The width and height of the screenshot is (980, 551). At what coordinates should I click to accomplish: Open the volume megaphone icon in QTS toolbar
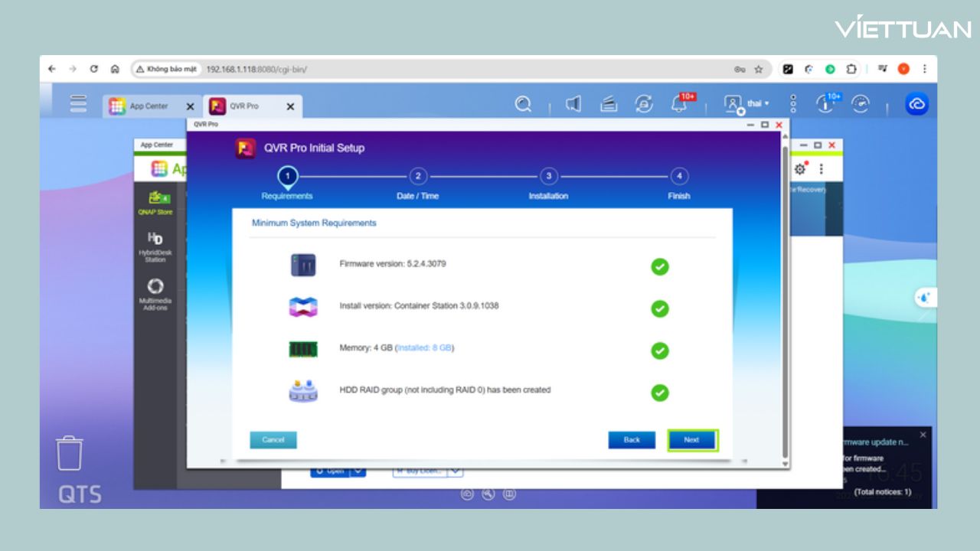coord(573,104)
